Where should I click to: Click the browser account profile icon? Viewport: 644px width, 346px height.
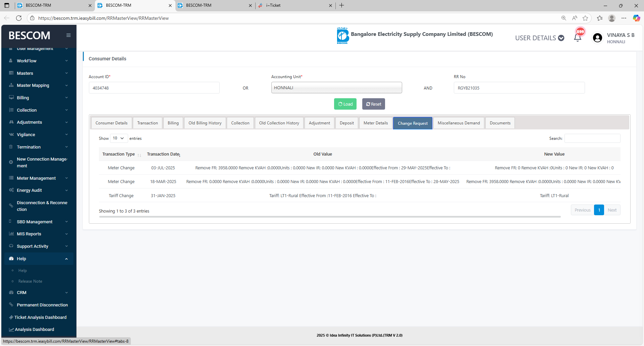point(612,18)
